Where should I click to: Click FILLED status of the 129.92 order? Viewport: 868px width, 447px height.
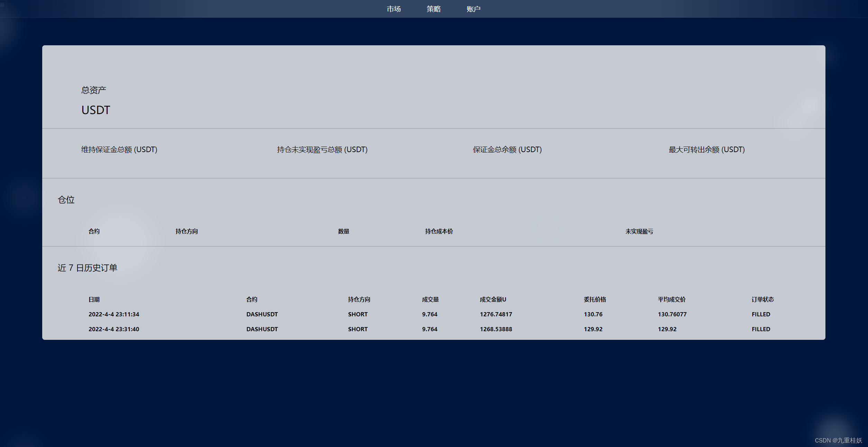pos(761,329)
